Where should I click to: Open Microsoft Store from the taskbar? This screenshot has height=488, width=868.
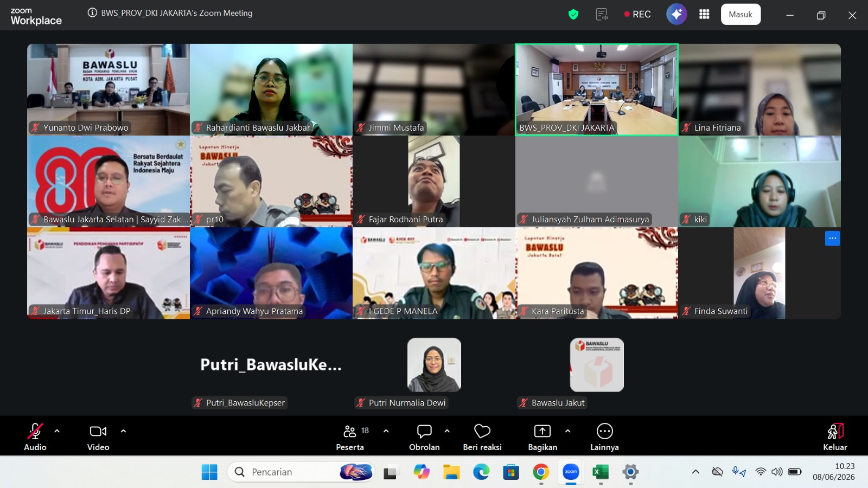(x=510, y=472)
